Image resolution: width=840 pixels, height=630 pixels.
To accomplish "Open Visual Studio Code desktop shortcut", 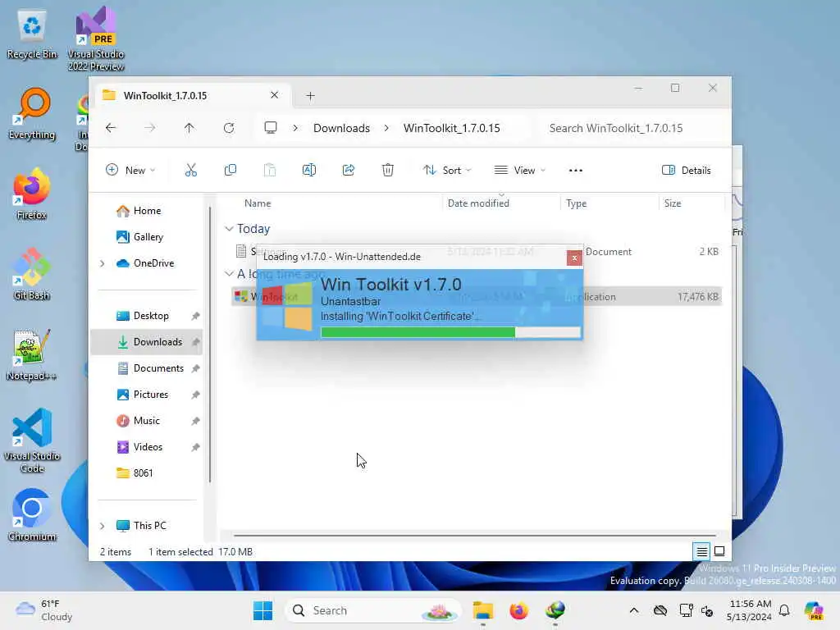I will pos(32,441).
